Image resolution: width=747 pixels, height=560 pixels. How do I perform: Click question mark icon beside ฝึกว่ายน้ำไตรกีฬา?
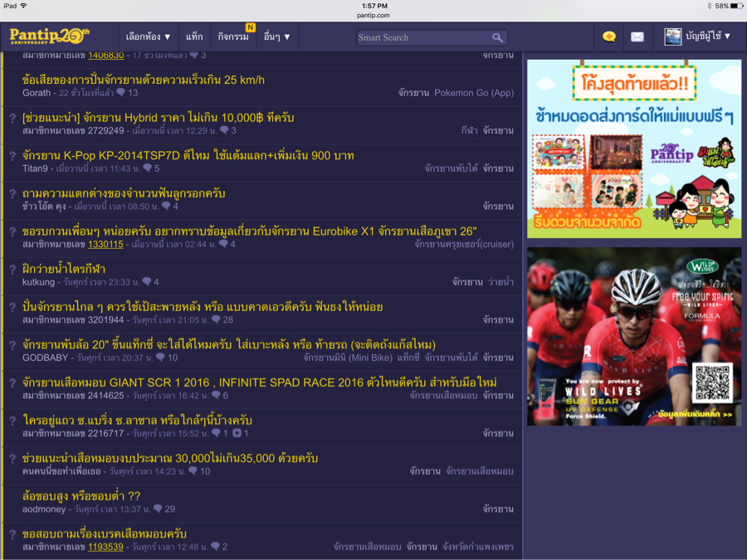(12, 270)
